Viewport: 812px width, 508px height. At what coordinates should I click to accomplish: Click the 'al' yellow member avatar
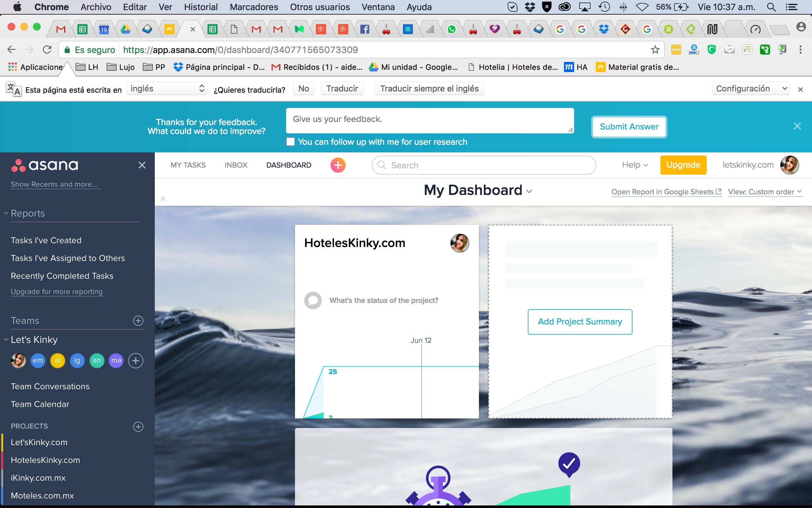tap(57, 360)
